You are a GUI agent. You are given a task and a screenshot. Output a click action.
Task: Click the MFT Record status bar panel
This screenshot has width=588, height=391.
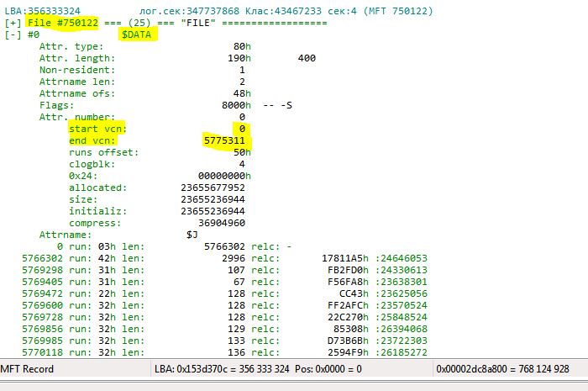[x=75, y=369]
